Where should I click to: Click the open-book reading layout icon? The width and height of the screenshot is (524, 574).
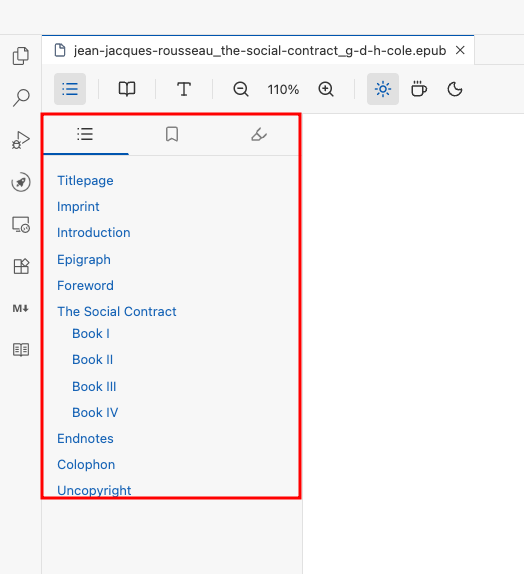127,89
